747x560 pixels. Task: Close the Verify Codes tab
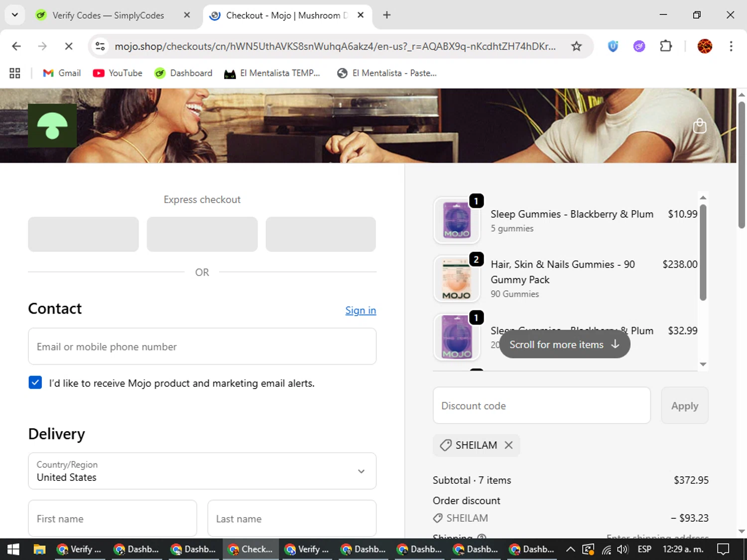pyautogui.click(x=187, y=15)
